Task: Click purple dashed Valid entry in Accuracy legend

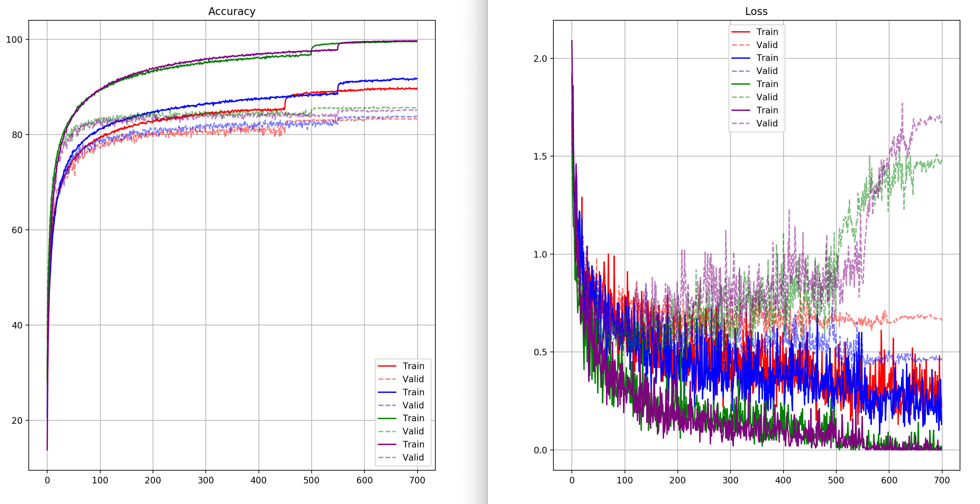Action: pos(413,457)
